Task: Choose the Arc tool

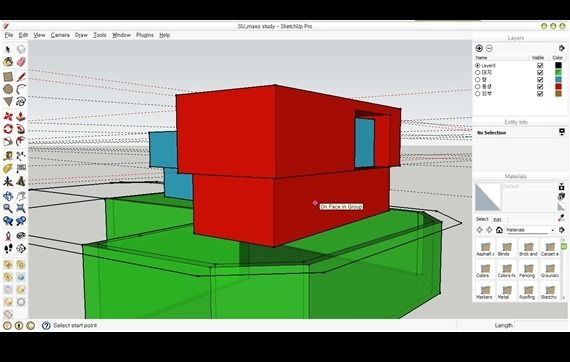Action: point(21,89)
